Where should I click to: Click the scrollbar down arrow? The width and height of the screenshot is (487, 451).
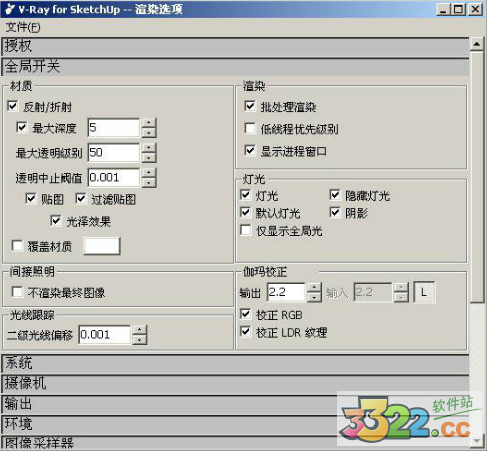(x=477, y=440)
